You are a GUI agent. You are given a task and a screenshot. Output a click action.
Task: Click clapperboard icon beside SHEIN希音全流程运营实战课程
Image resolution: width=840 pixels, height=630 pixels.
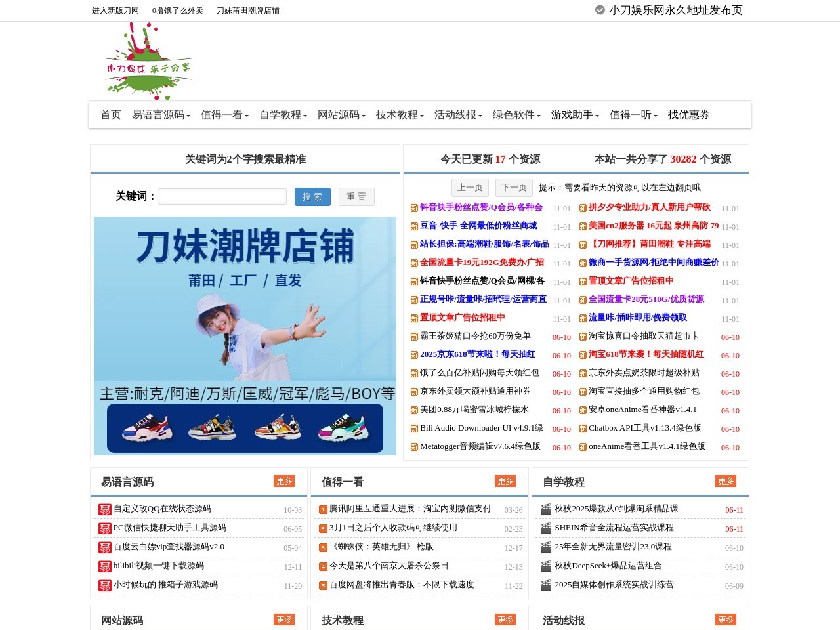546,528
